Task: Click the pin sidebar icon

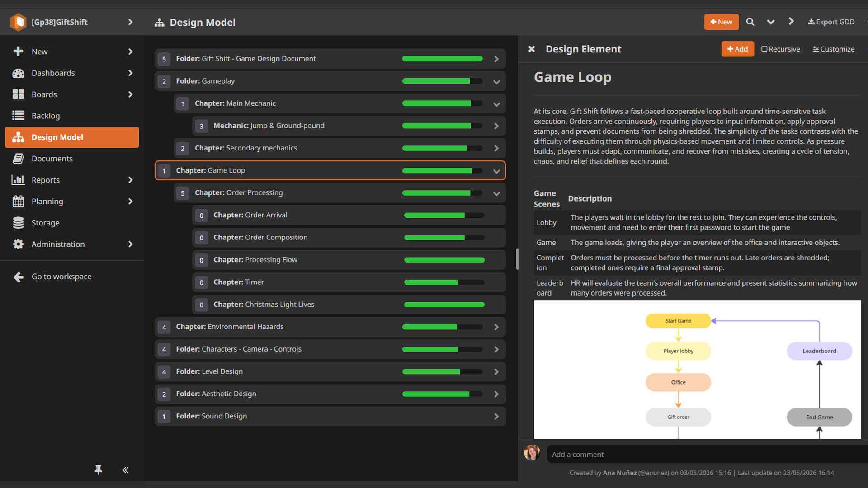Action: 98,470
